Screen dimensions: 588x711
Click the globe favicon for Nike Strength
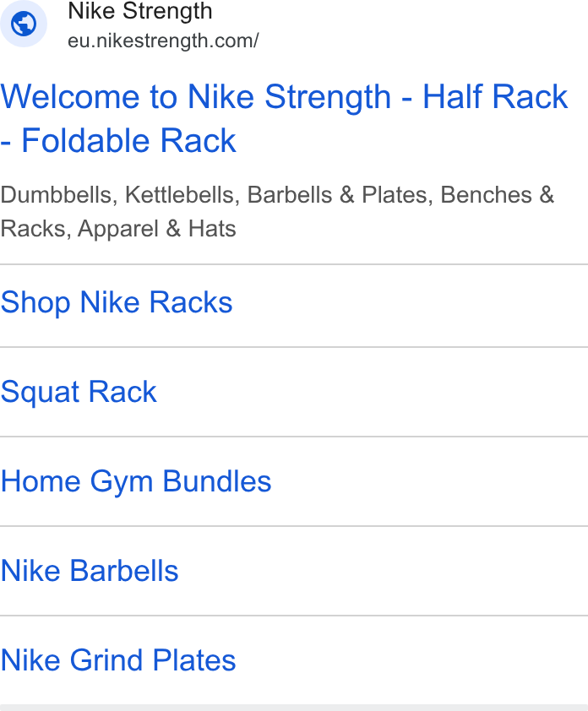[x=24, y=24]
